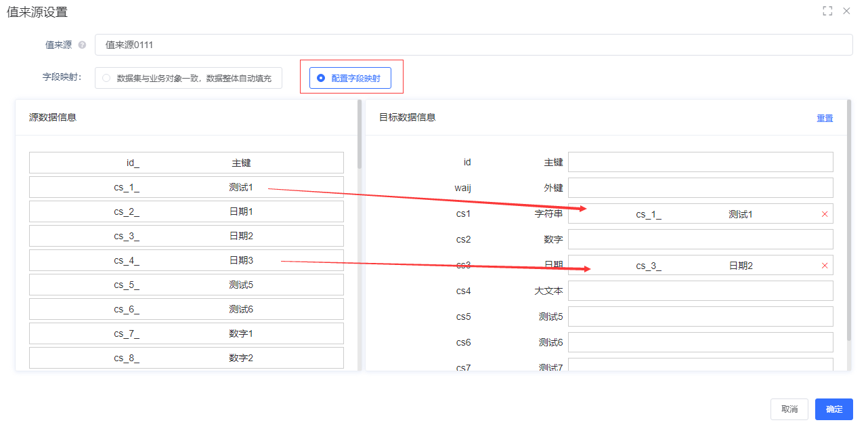Click the empty target field for waij 外键

[x=700, y=188]
